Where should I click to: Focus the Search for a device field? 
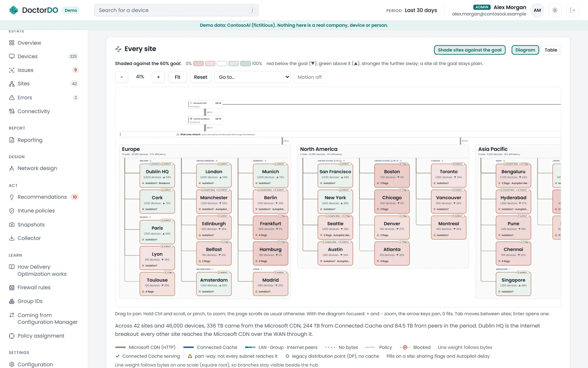(x=176, y=10)
